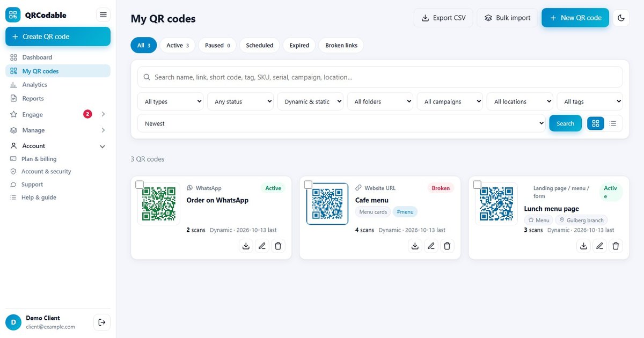Open the All tags dropdown
The width and height of the screenshot is (644, 338).
[590, 101]
